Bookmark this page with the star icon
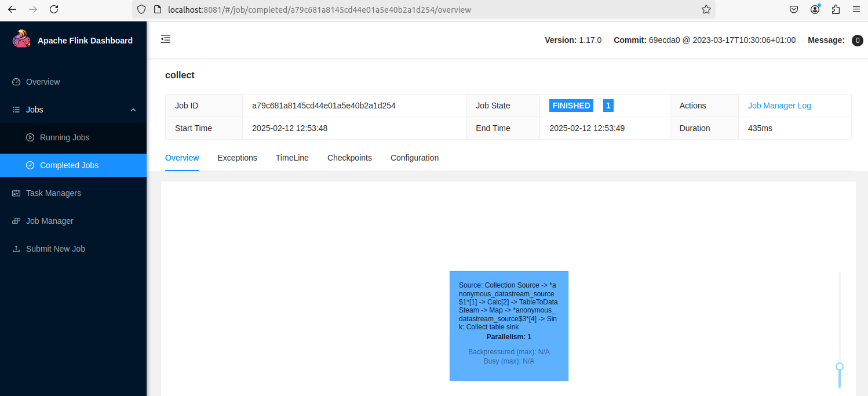 click(x=706, y=9)
